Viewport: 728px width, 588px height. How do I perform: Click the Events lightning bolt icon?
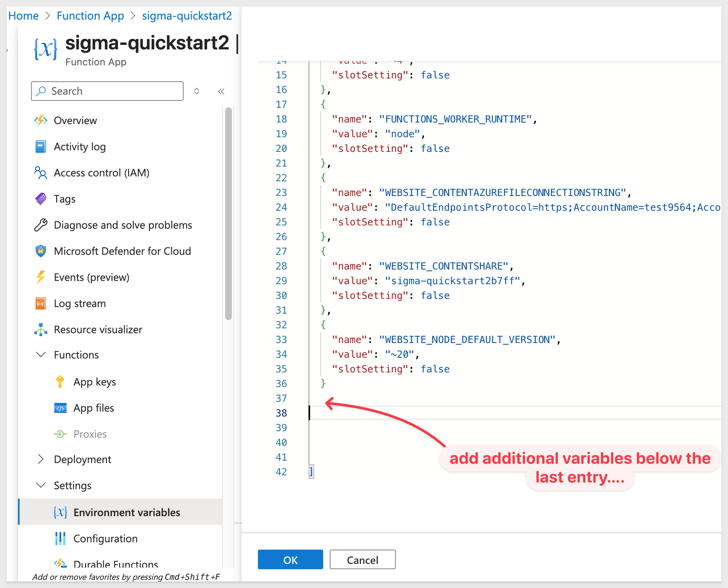(x=41, y=277)
